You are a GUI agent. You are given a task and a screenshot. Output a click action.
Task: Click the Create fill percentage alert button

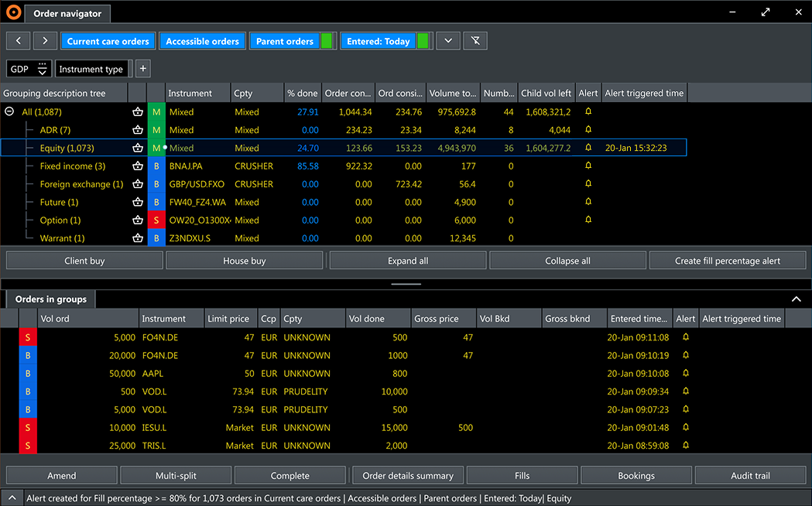728,260
